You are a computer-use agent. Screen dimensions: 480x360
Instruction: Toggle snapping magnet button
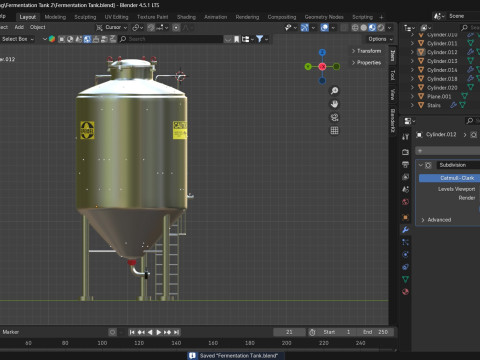(x=151, y=28)
